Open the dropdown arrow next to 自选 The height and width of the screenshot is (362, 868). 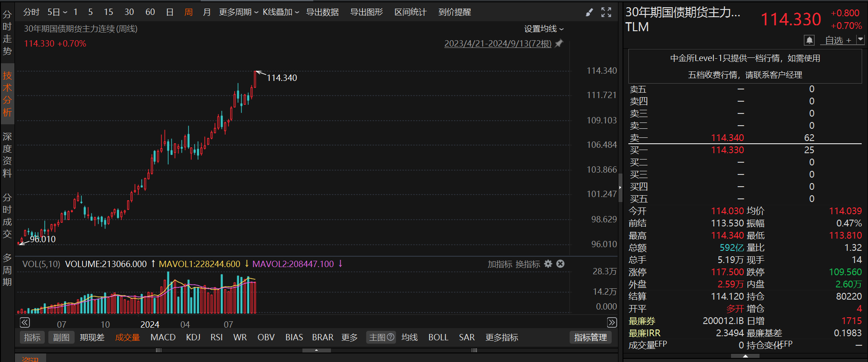[860, 40]
